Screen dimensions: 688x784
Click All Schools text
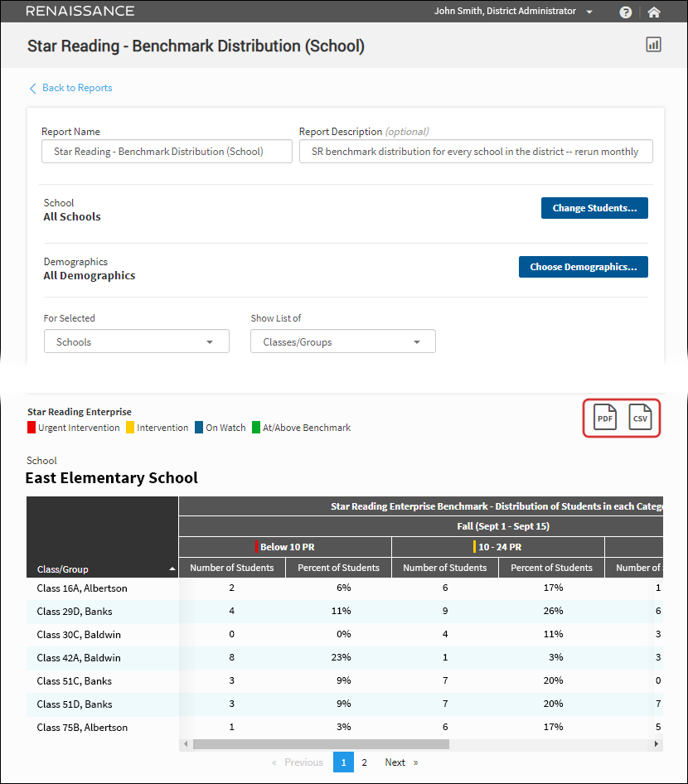72,216
